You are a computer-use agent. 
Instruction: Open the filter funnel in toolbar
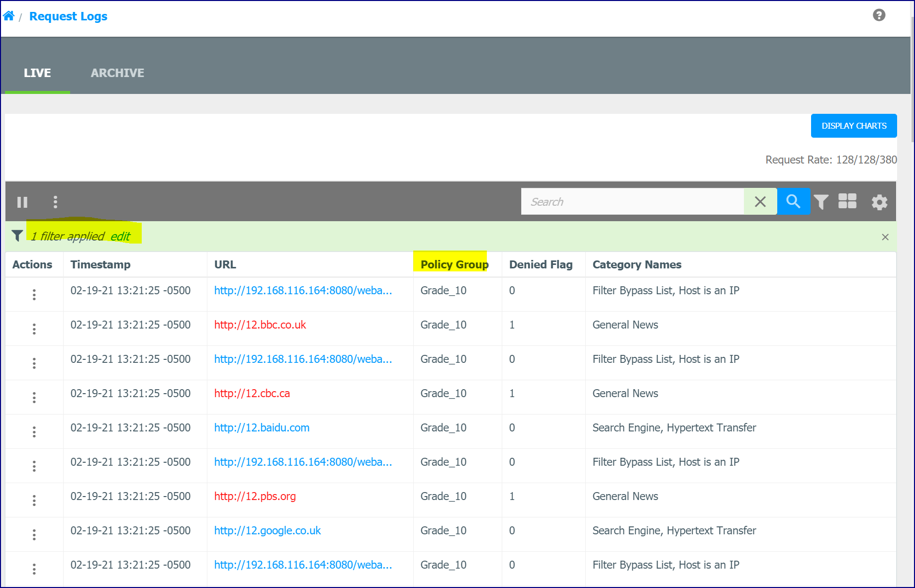point(821,202)
